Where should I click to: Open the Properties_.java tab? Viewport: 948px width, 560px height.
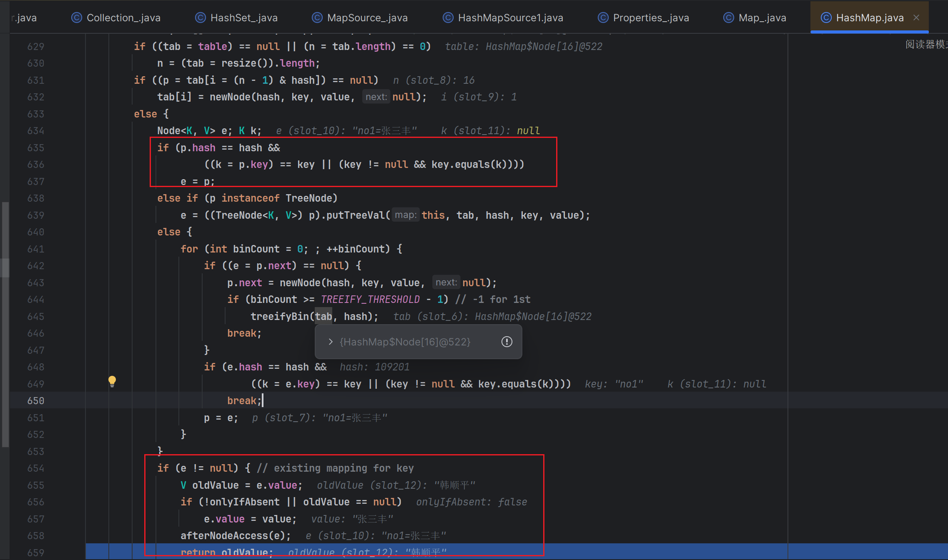pos(643,18)
